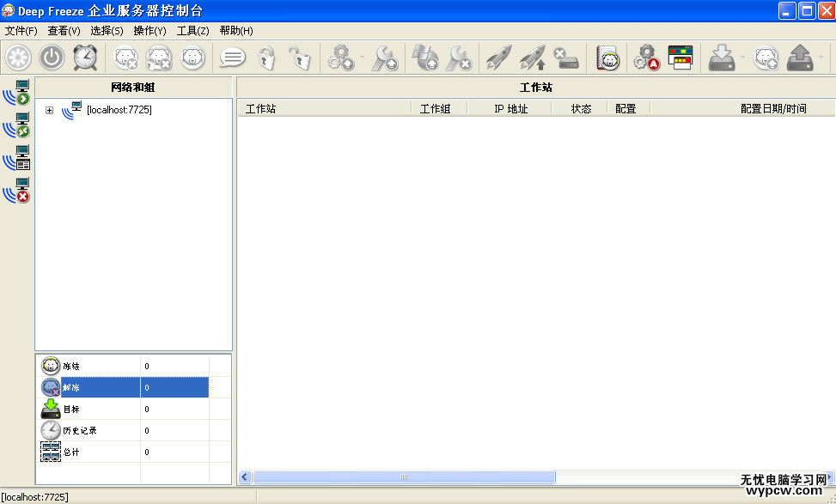
Task: Click sidebar network icon with green X
Action: [x=16, y=125]
